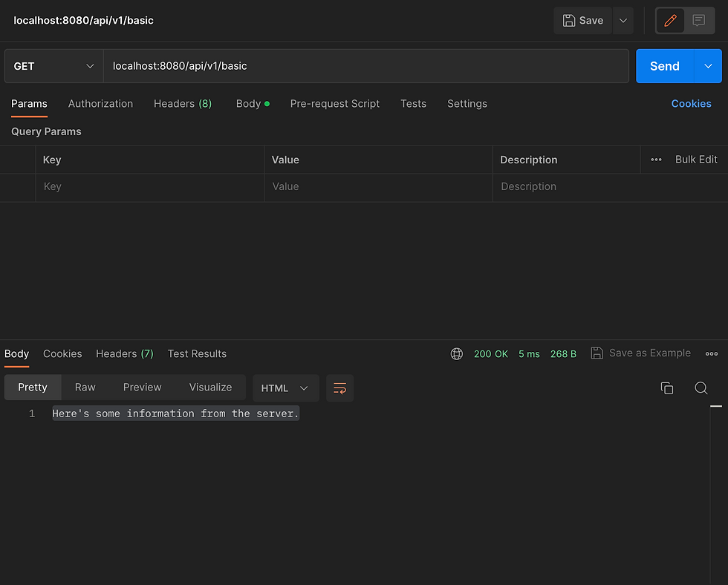
Task: Click the empty Description input cell
Action: click(x=610, y=187)
